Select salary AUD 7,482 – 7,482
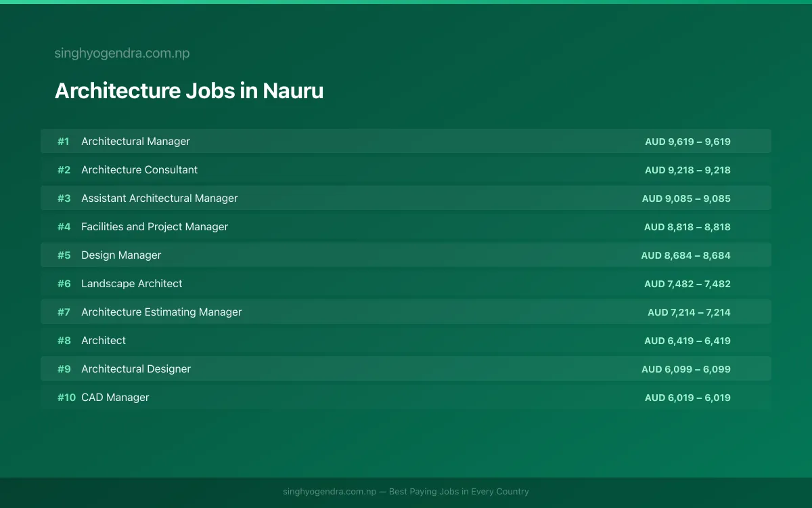The image size is (812, 508). point(687,284)
